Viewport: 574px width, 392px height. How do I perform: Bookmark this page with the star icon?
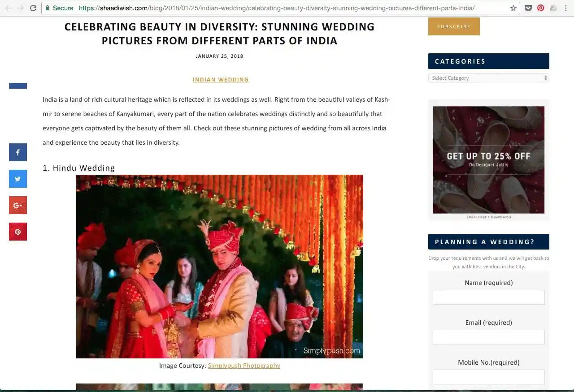click(x=513, y=8)
